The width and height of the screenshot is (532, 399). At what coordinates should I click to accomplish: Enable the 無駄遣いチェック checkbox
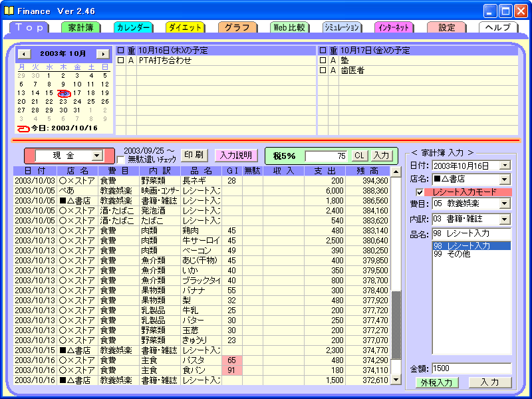(x=121, y=160)
